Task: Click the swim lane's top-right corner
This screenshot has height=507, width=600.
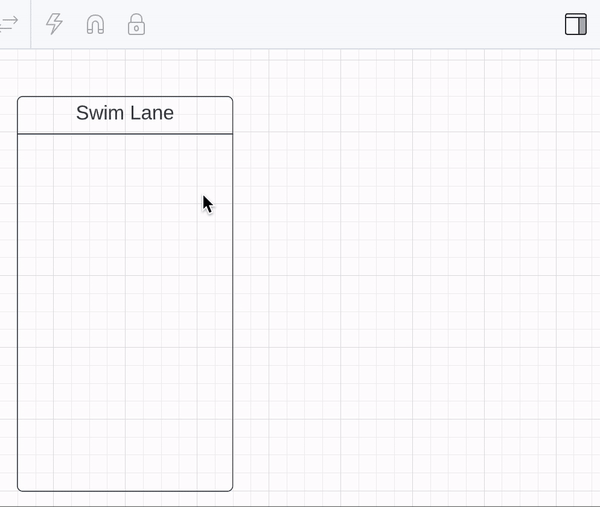Action: [232, 98]
